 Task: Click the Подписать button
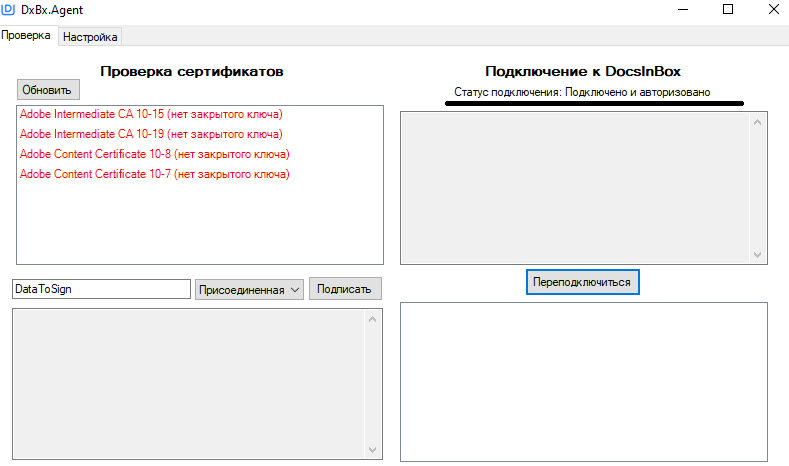[x=344, y=289]
